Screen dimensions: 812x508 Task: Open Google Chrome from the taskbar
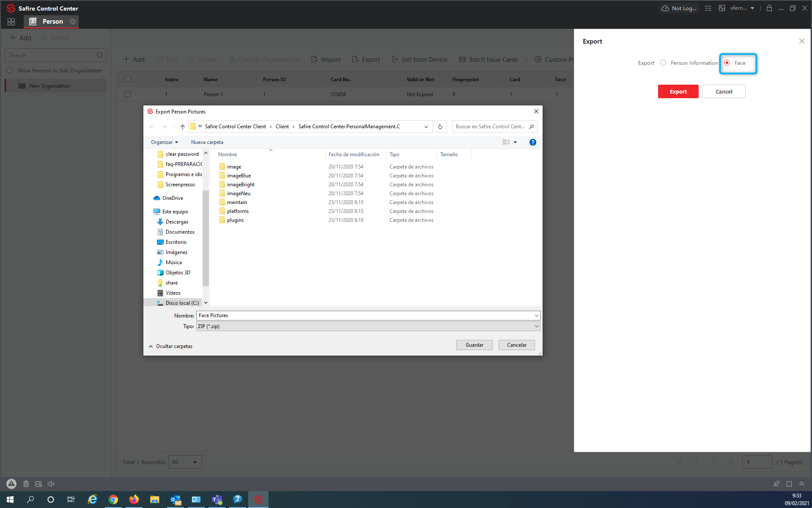[113, 500]
